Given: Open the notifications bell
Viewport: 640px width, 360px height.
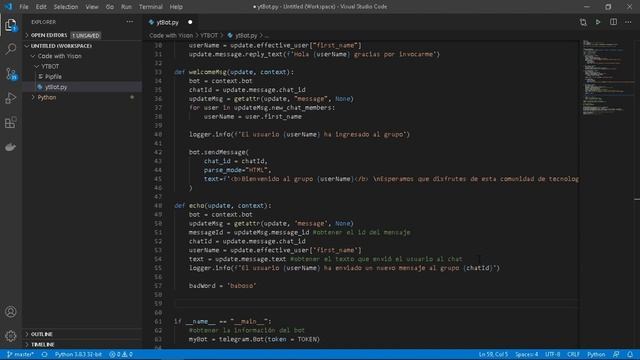Looking at the screenshot, I should click(x=630, y=354).
